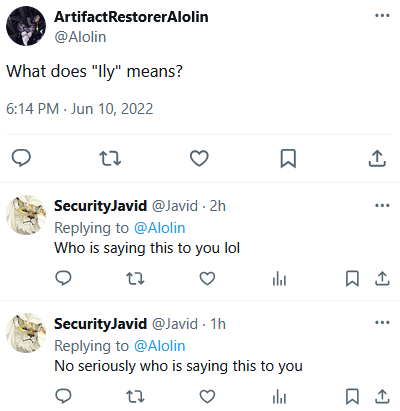Screen dimensions: 400x411
Task: Open more options on 1h reply
Action: [382, 323]
